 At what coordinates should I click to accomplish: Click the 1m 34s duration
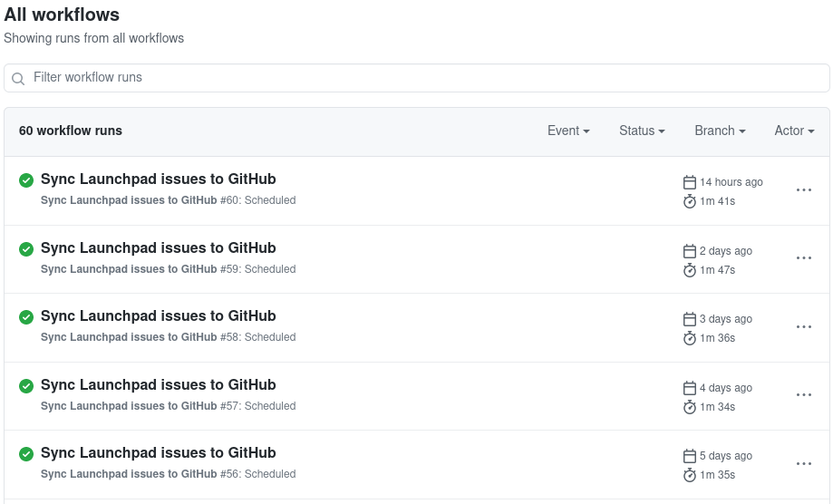[x=717, y=407]
